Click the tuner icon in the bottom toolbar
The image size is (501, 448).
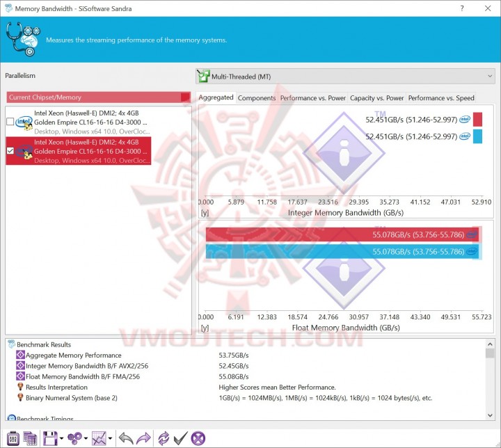point(13,438)
